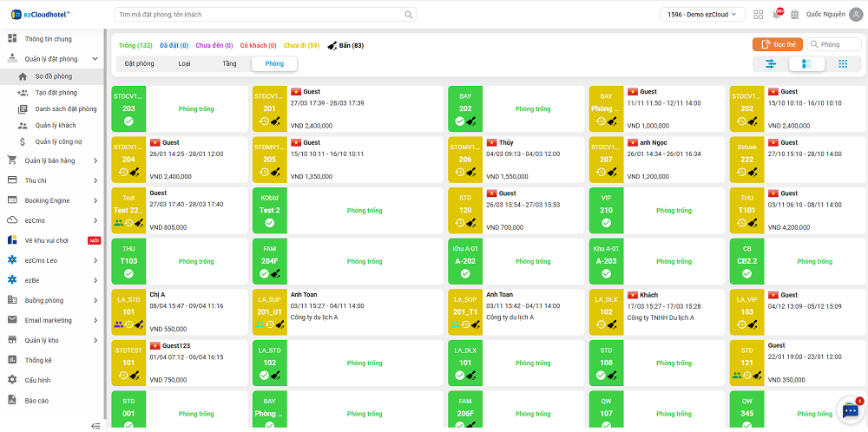Switch to the timeline view mode
The width and height of the screenshot is (868, 432).
[771, 63]
